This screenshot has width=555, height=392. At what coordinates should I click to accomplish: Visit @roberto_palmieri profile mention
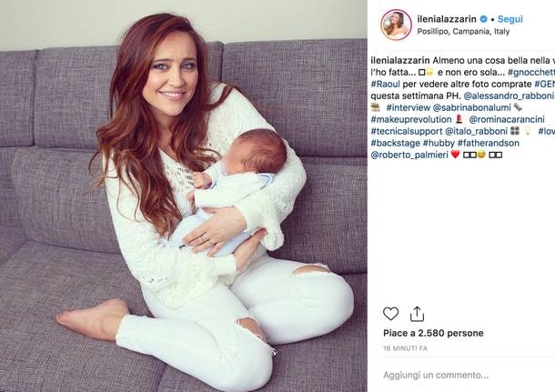click(x=409, y=155)
